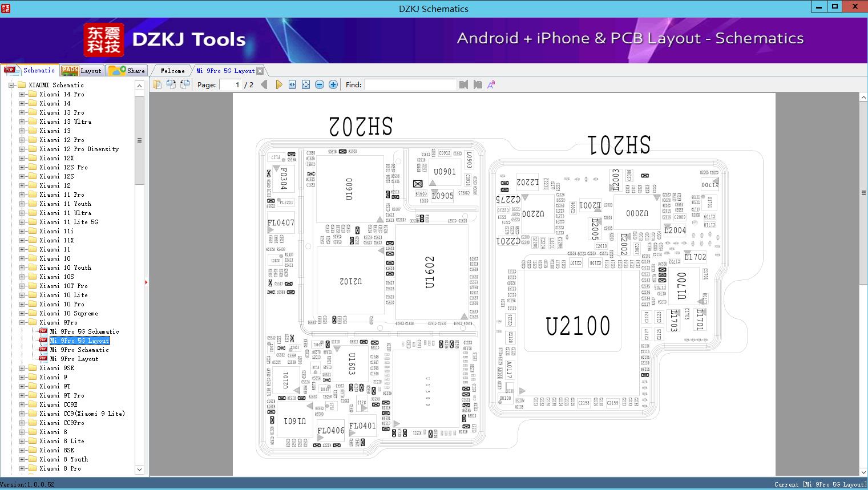
Task: Go to the previous page arrow
Action: [x=264, y=84]
